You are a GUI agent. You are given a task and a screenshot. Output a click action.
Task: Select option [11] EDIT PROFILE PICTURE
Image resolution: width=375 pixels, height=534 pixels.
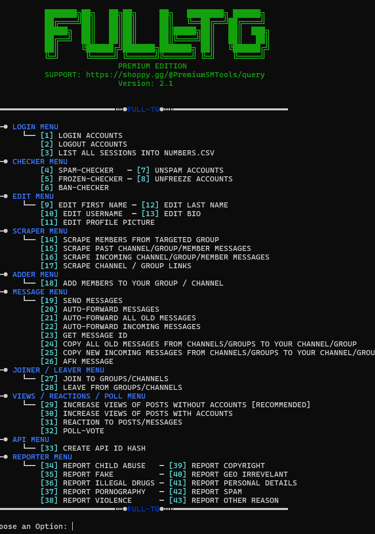click(97, 222)
